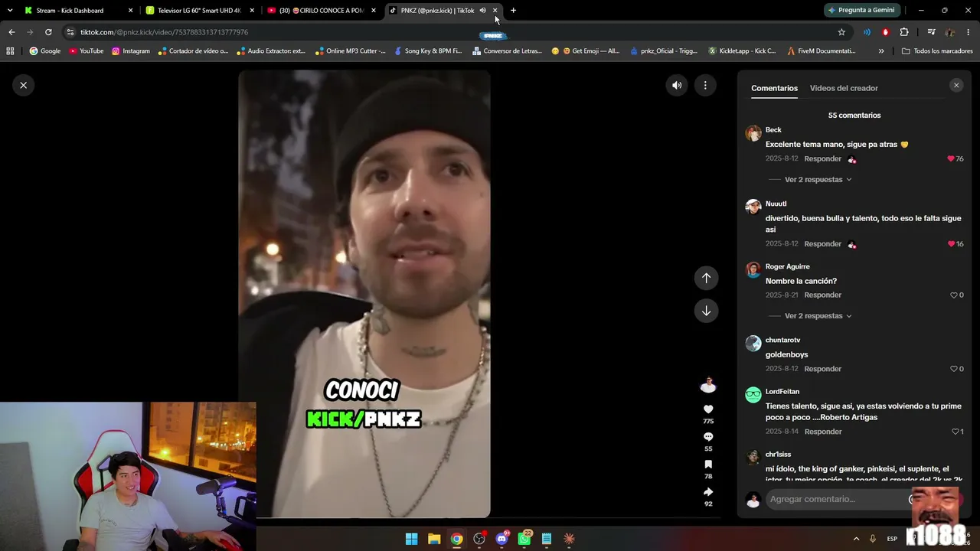Open the Kicklet.app bookmark
This screenshot has height=551, width=980.
742,51
